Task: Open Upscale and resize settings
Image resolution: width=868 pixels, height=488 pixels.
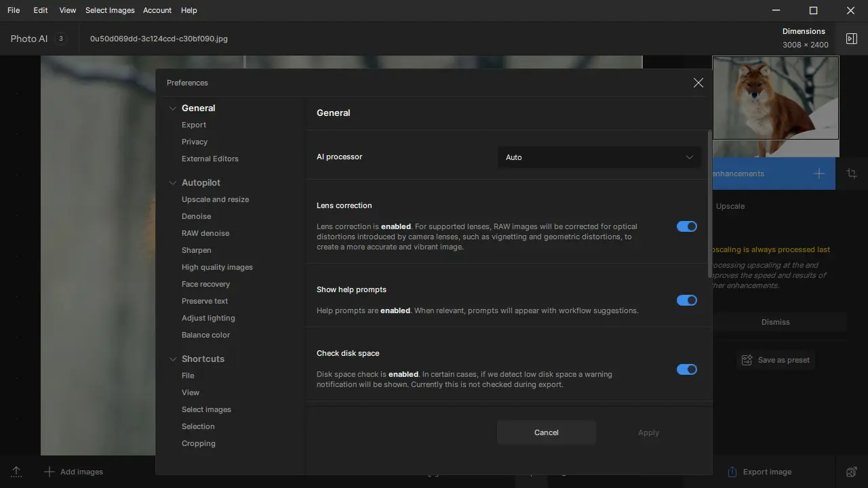Action: point(215,199)
